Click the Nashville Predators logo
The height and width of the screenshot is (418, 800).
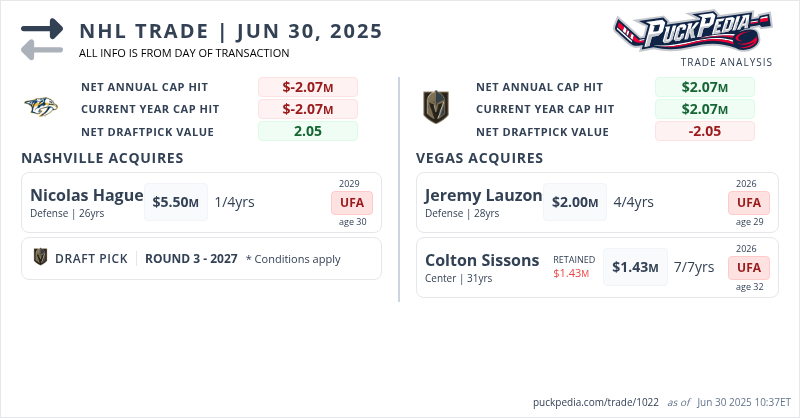point(41,108)
